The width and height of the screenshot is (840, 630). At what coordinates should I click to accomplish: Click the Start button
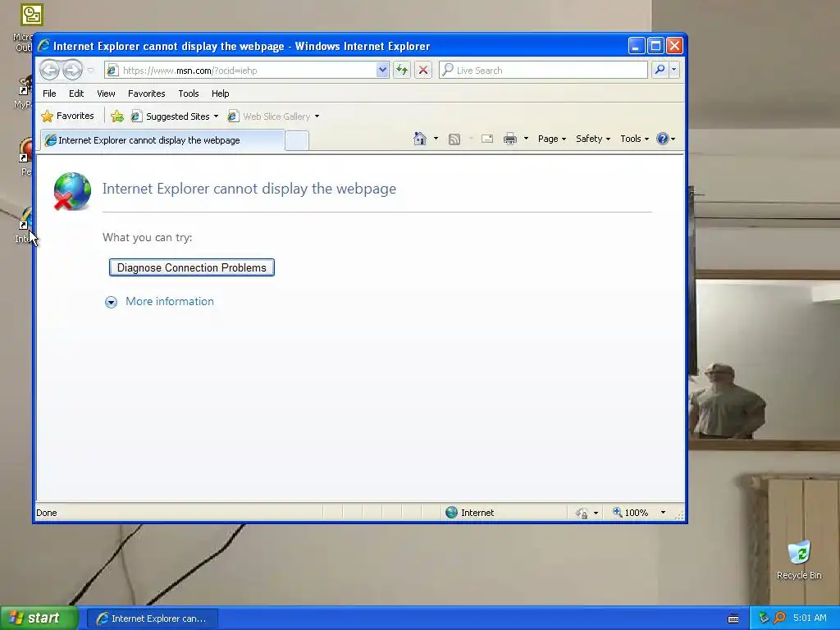coord(39,618)
